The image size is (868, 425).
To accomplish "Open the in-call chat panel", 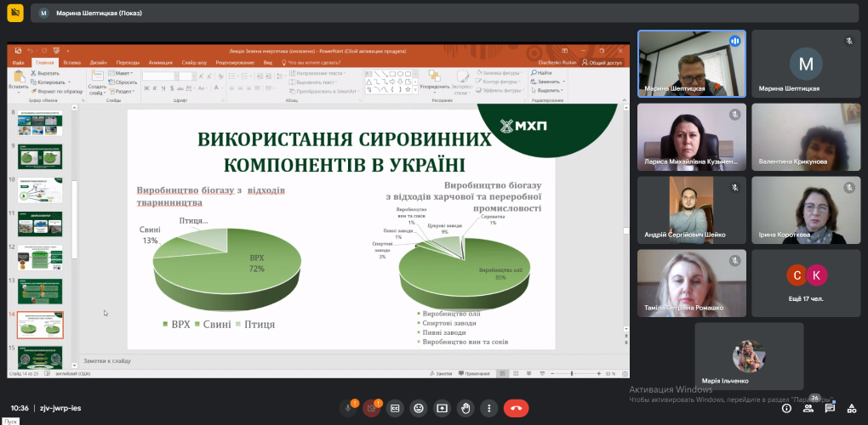I will (830, 408).
